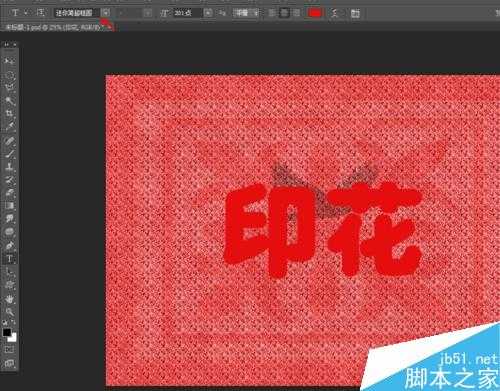Collapse the toolbar using the double-arrow
This screenshot has width=500, height=391.
pos(7,44)
